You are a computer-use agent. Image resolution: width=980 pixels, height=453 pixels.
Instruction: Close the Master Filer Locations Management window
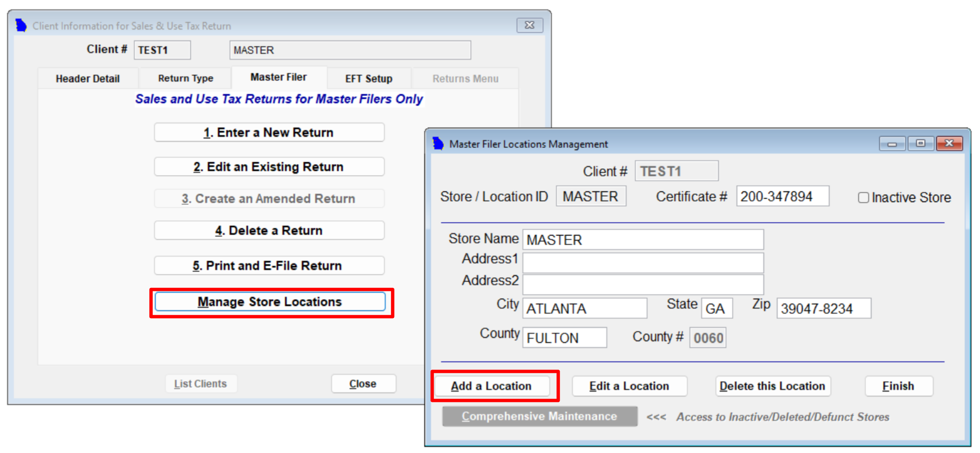(949, 144)
